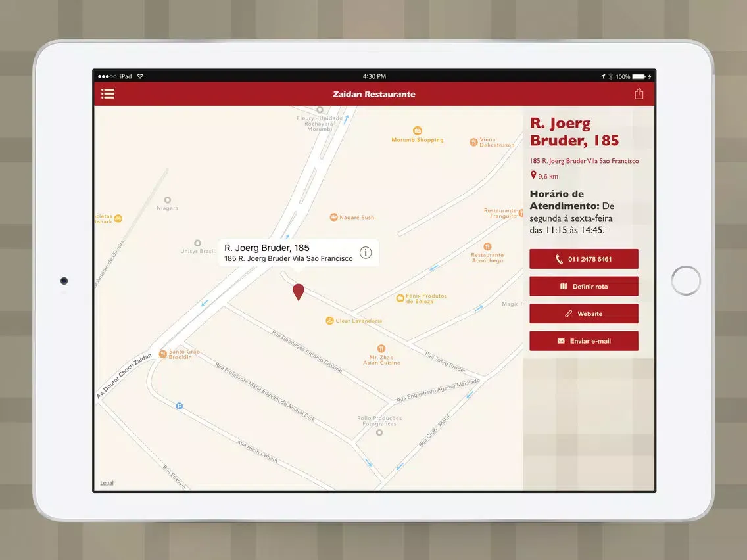The height and width of the screenshot is (560, 747).
Task: Tap Rollo Produções Fotográficas marker
Action: tap(379, 432)
